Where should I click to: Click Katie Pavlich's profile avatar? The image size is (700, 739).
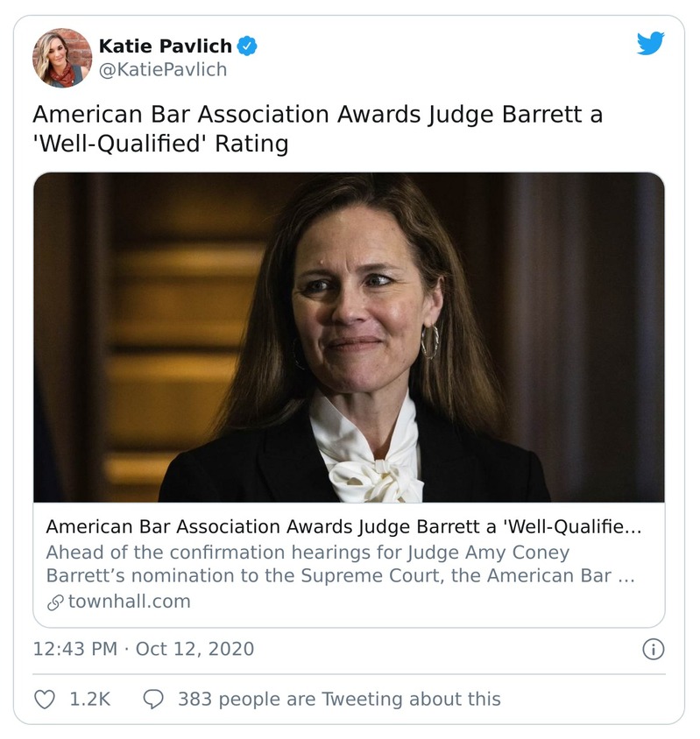pyautogui.click(x=62, y=58)
